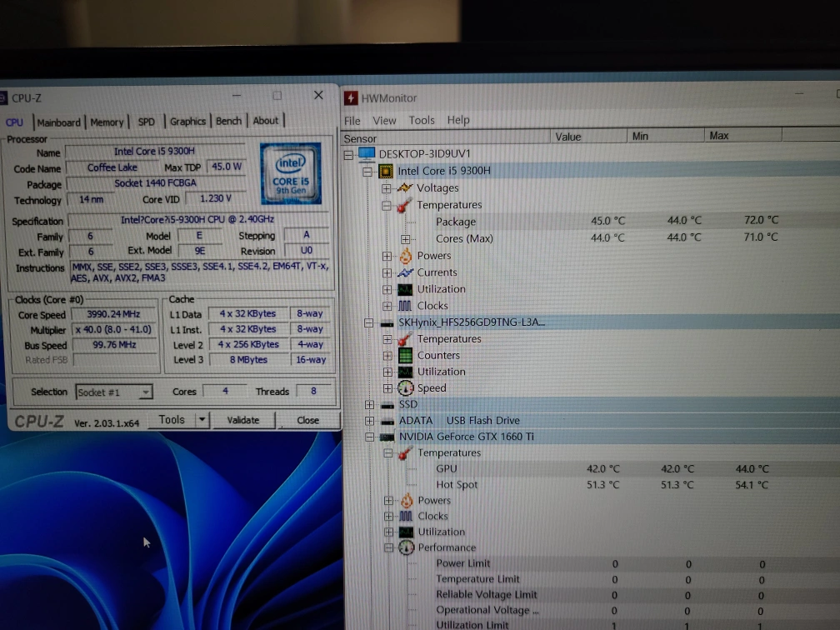Viewport: 840px width, 630px height.
Task: Collapse the SKHynix drive node
Action: click(368, 322)
